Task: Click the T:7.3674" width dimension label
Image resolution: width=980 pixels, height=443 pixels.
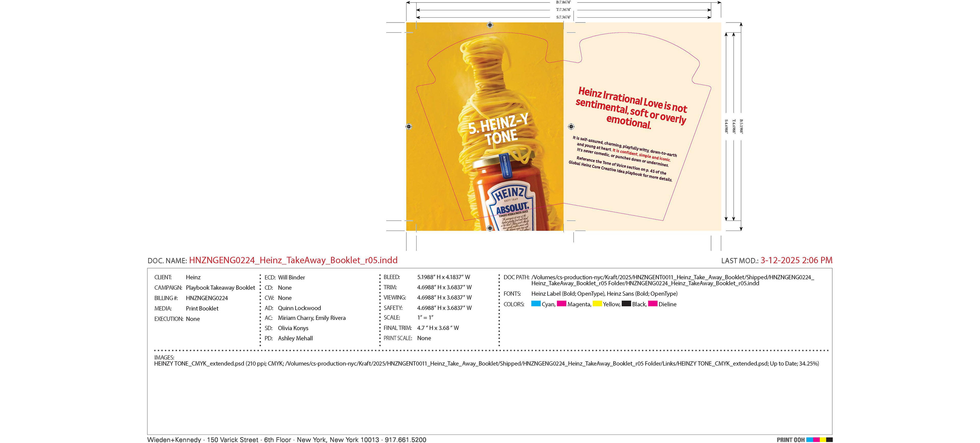Action: (563, 9)
